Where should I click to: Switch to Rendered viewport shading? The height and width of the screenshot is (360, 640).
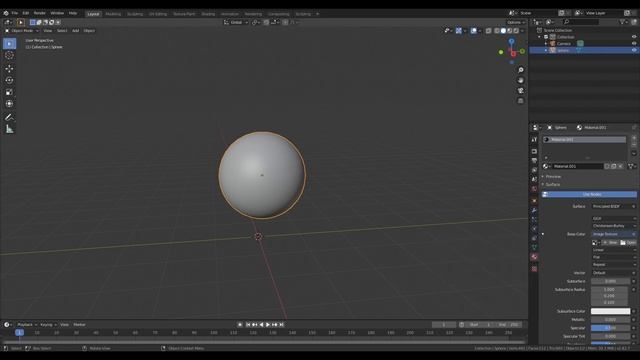tap(516, 31)
